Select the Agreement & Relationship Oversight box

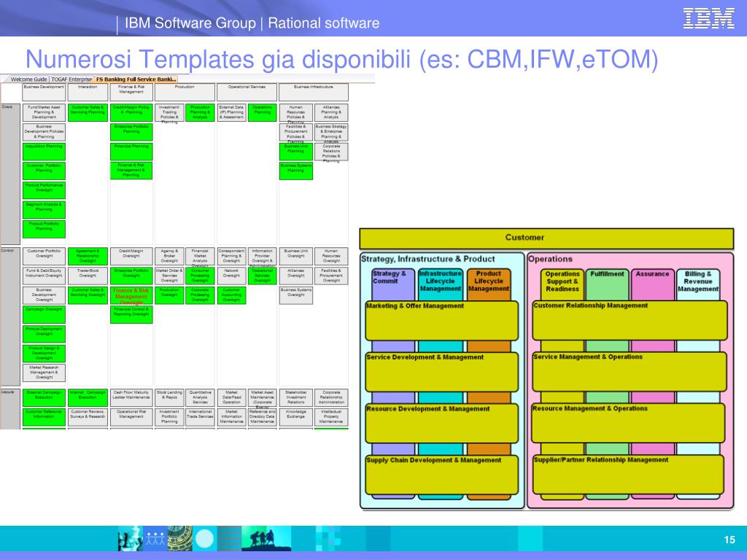pos(88,256)
